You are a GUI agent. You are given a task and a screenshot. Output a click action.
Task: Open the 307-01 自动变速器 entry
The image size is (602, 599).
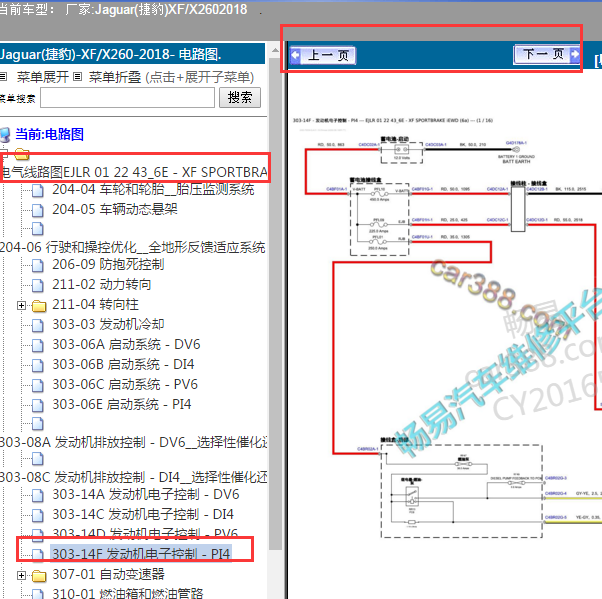(108, 574)
